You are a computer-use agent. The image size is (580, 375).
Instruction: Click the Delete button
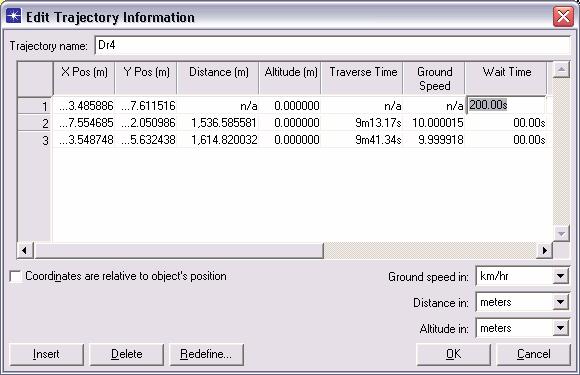coord(127,354)
